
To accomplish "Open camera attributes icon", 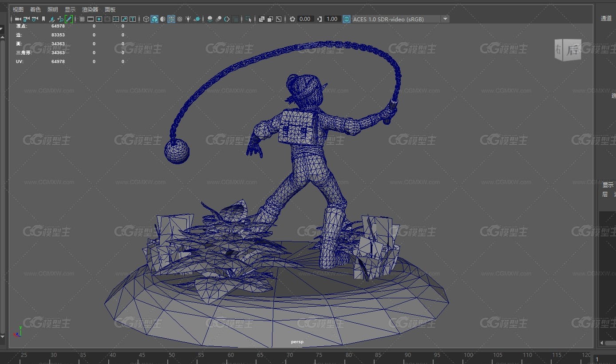I will [x=35, y=19].
